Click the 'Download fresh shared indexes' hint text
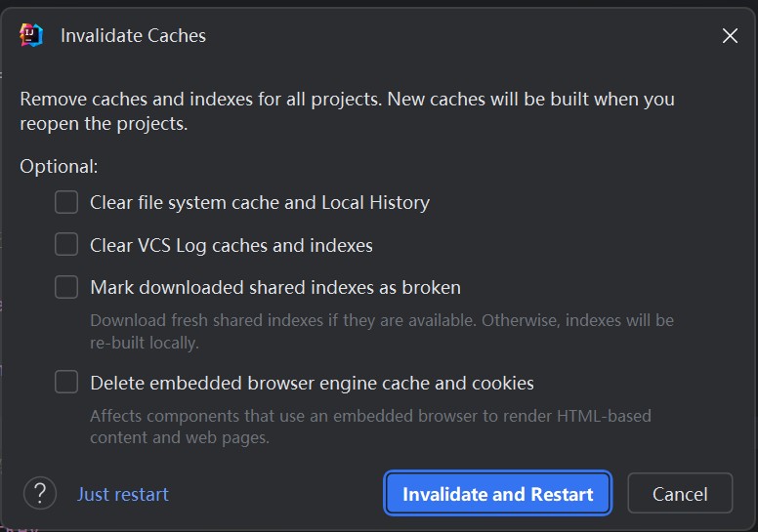The height and width of the screenshot is (532, 758). pos(382,332)
